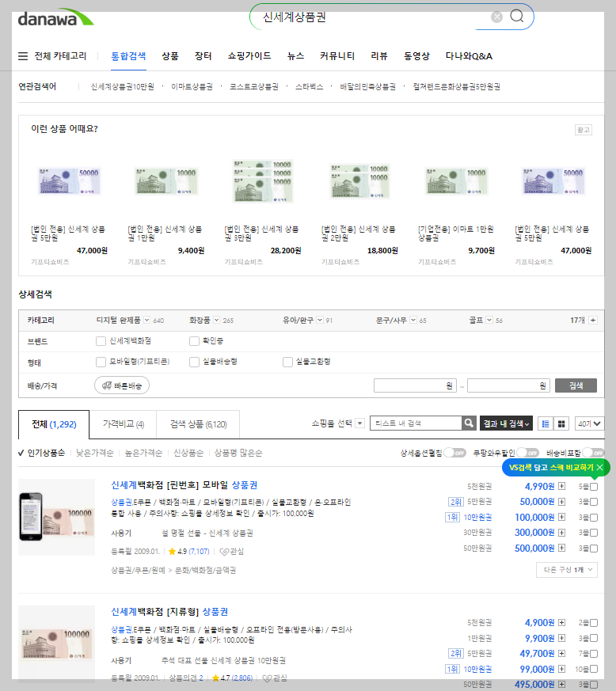This screenshot has height=691, width=616.
Task: Close the VS검색 tooltip banner
Action: click(x=599, y=467)
